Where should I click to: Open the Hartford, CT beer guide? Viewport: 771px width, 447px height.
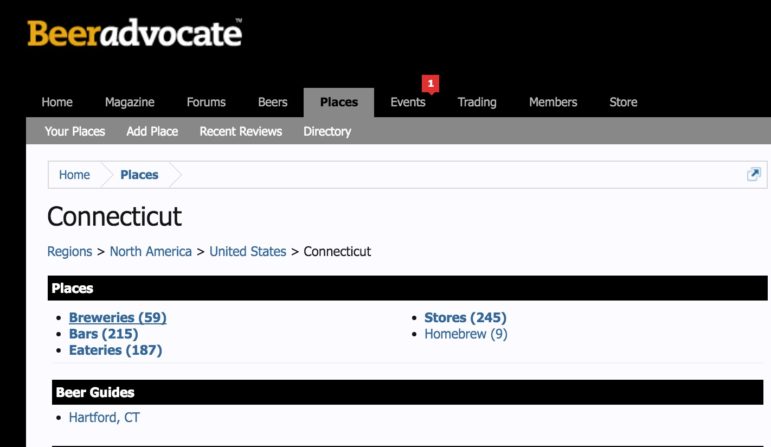[104, 417]
